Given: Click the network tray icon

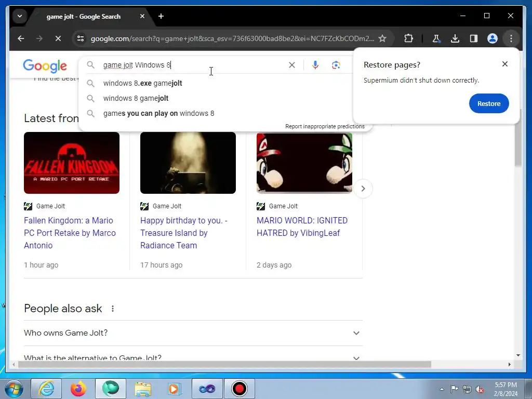Looking at the screenshot, I should [x=467, y=390].
